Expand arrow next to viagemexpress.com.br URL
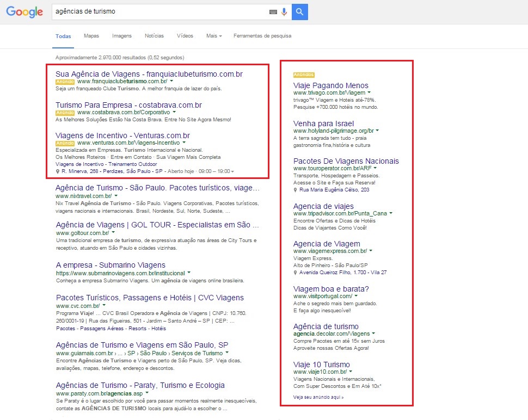Image resolution: width=528 pixels, height=420 pixels. tap(371, 251)
